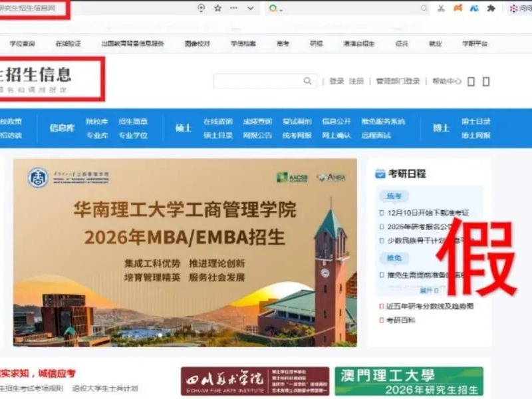Viewport: 532px width, 399px height.
Task: Open 招生简章 in the blue navigation bar
Action: pyautogui.click(x=133, y=121)
